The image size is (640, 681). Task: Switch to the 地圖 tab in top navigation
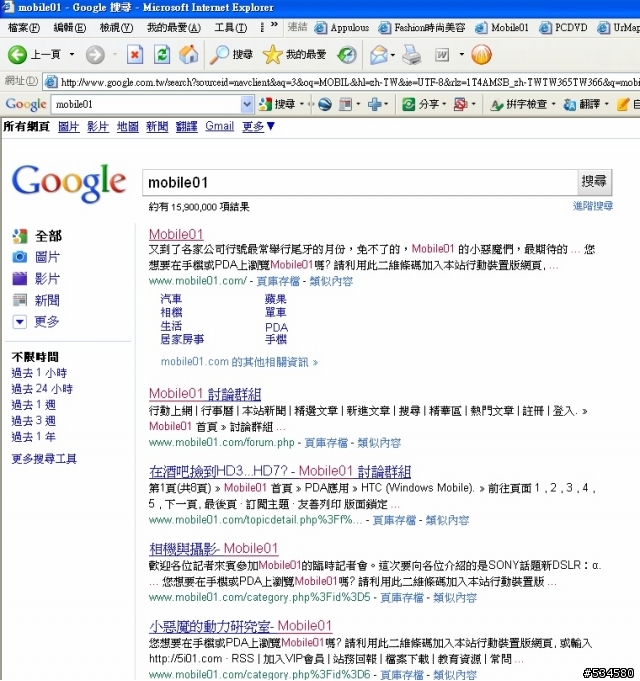point(128,126)
